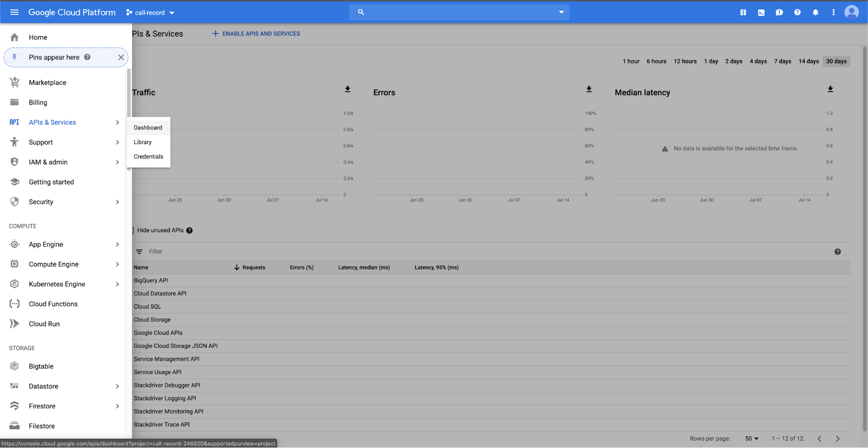
Task: Toggle the Hide unused APIs checkbox
Action: 133,231
